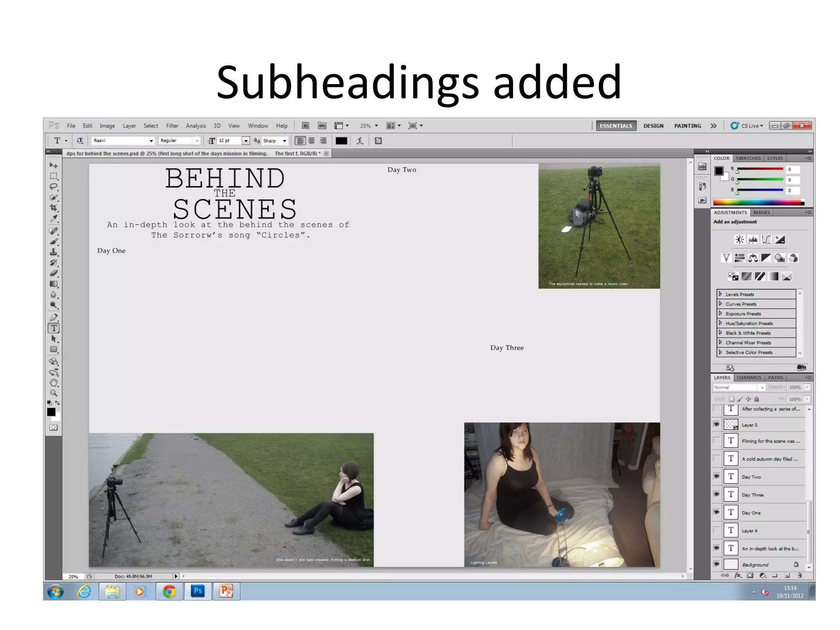Click the Levels adjustment icon
The width and height of the screenshot is (840, 630).
(753, 240)
